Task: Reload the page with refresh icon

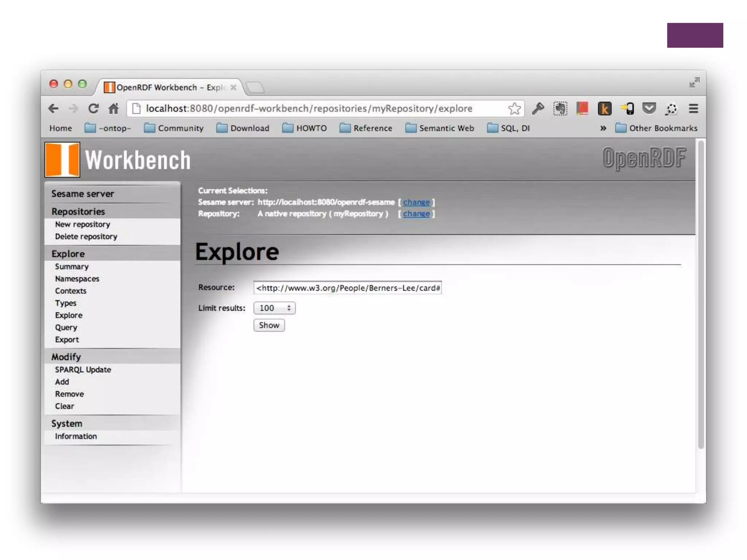Action: [x=93, y=108]
